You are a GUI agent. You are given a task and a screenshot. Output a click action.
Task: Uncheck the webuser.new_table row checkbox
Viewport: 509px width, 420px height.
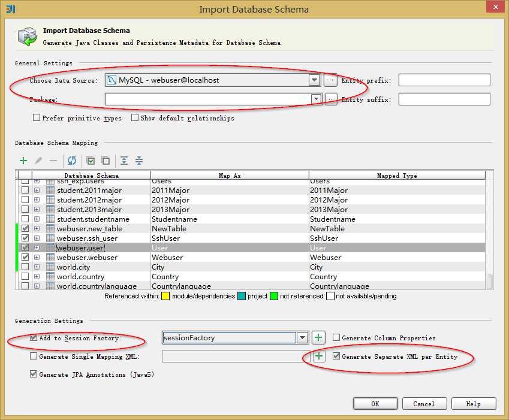25,228
